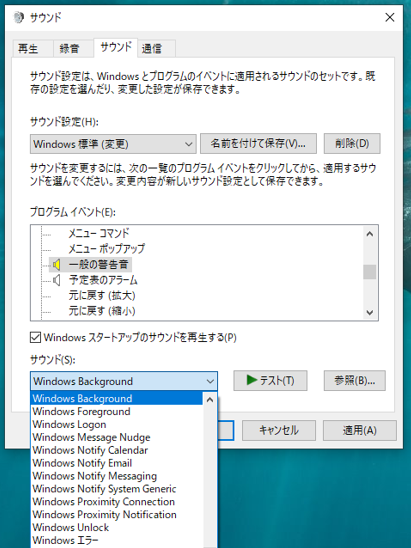
Task: Choose Windows Background in the dropdown list
Action: coord(117,398)
